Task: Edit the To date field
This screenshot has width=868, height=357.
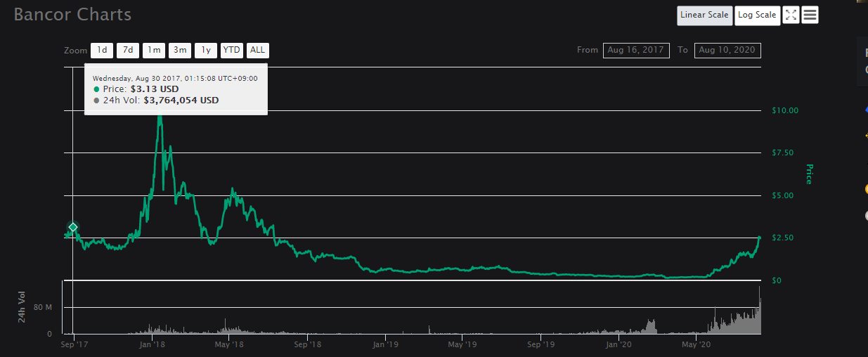Action: click(x=727, y=50)
